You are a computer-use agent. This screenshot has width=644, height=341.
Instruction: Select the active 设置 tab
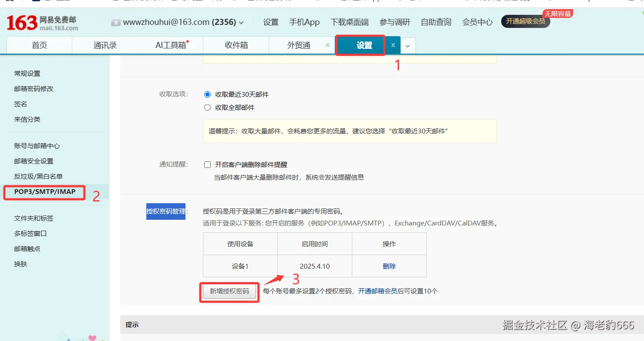(364, 45)
